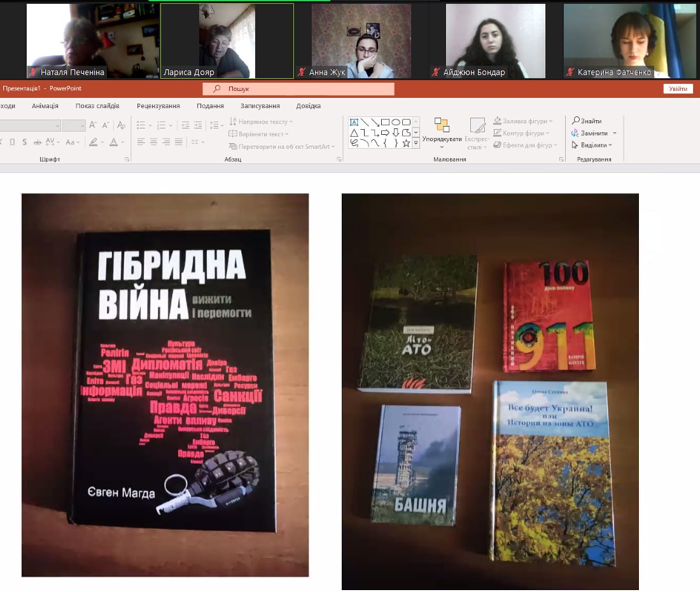The image size is (700, 592).
Task: Switch to the Рецензування tab
Action: click(158, 106)
